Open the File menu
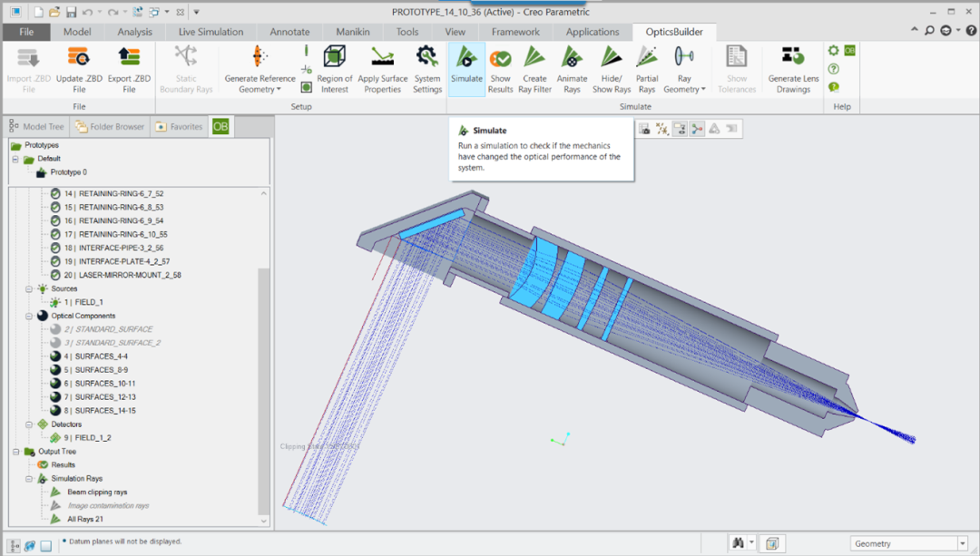 (x=26, y=32)
